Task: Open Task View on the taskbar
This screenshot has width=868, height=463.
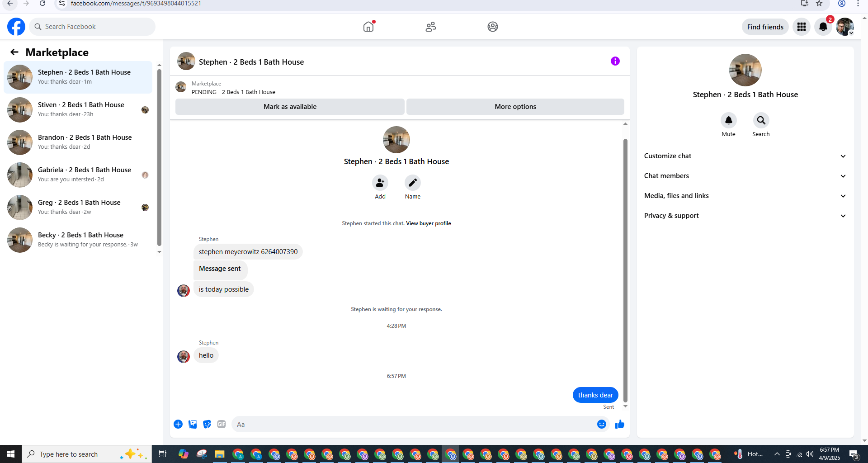Action: coord(163,454)
